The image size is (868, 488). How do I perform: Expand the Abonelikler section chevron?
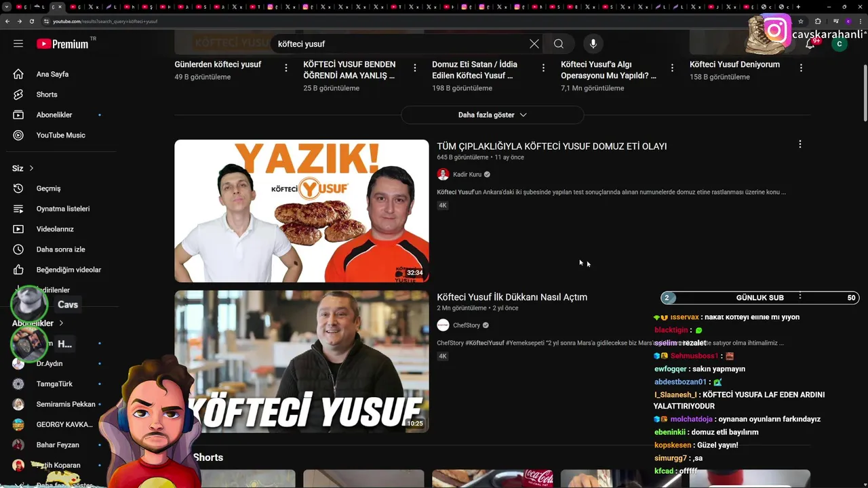point(61,323)
